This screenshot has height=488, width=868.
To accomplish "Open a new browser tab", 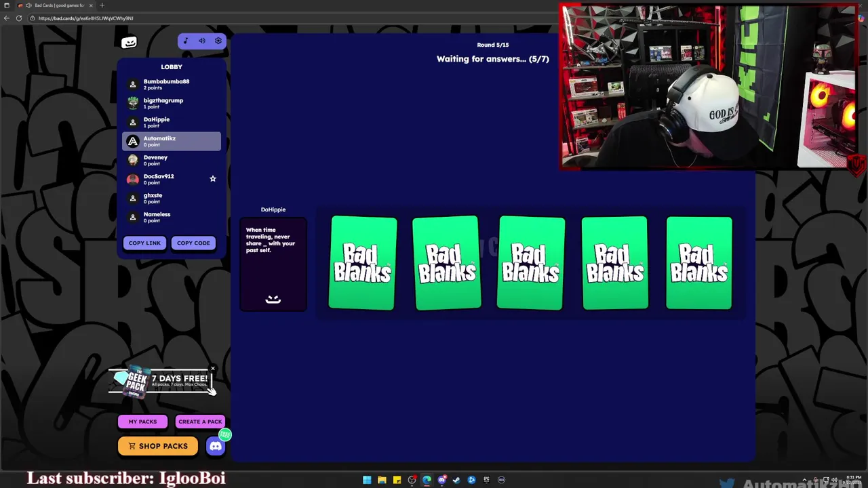I will point(102,5).
